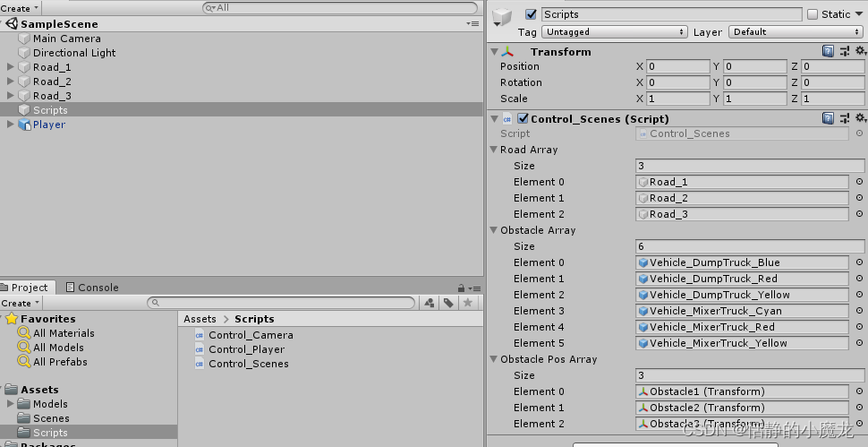Open object picker for Vehicle_MixerTruck_Red
The width and height of the screenshot is (868, 447).
coord(859,327)
